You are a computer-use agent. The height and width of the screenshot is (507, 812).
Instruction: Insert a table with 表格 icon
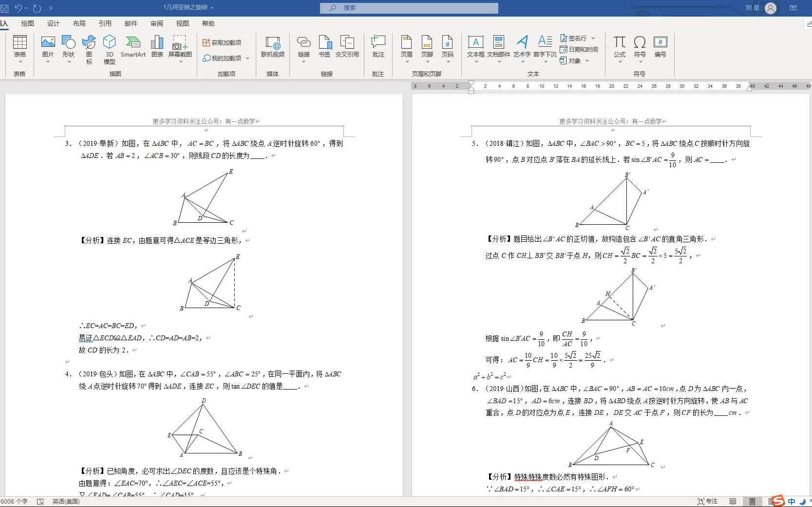[x=20, y=47]
